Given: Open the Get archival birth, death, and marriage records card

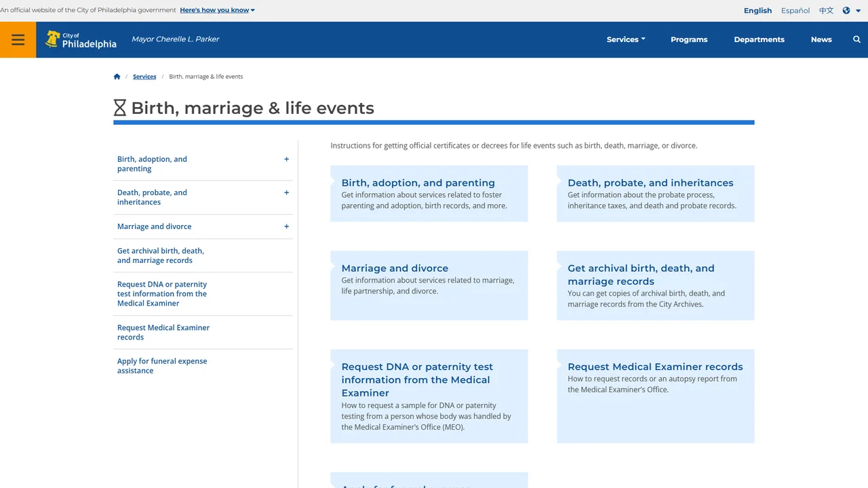Looking at the screenshot, I should [x=656, y=285].
